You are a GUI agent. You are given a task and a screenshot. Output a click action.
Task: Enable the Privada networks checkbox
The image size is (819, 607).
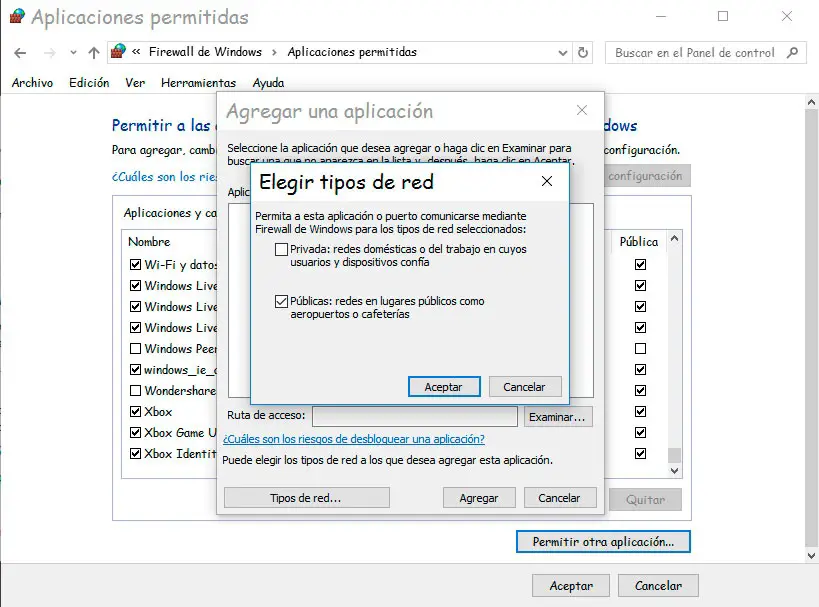click(x=282, y=249)
